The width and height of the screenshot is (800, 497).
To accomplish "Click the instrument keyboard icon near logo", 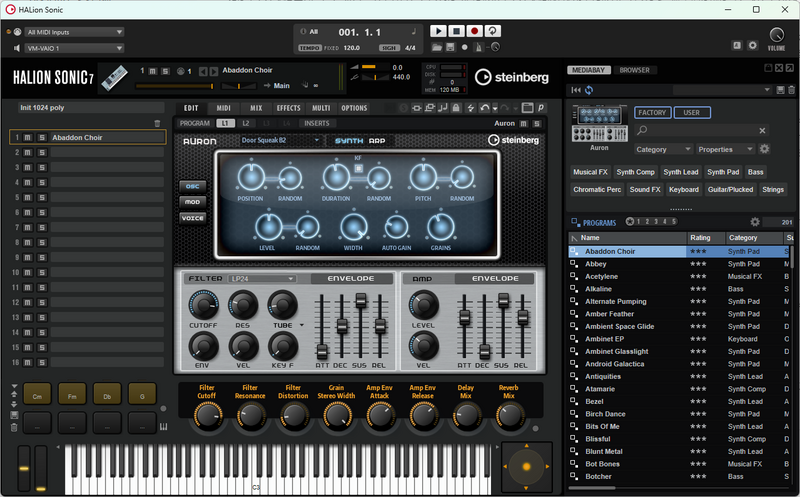I will (114, 78).
